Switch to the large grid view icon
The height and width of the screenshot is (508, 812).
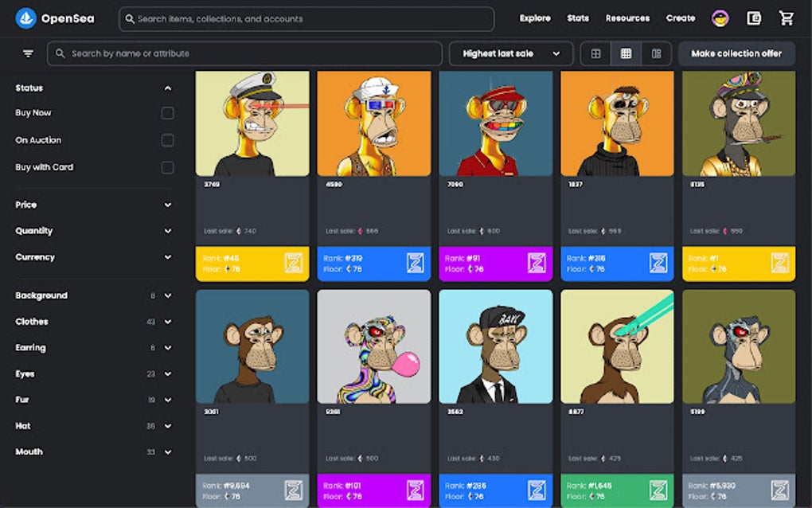click(x=595, y=53)
